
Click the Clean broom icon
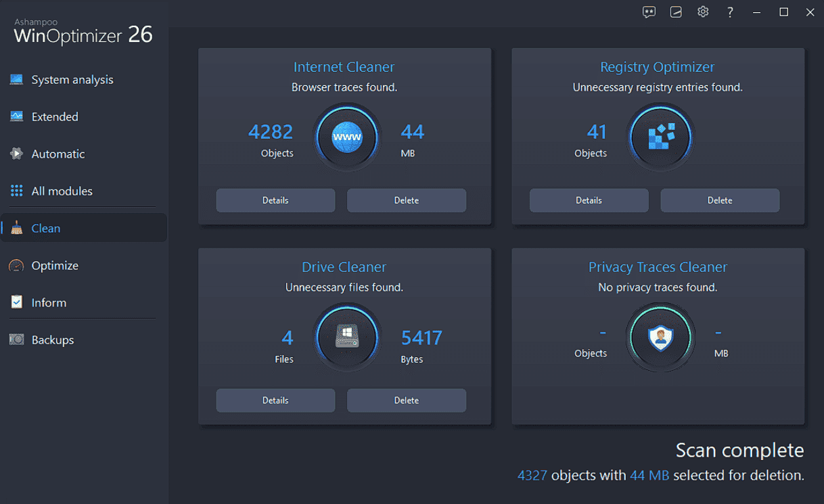pos(16,229)
